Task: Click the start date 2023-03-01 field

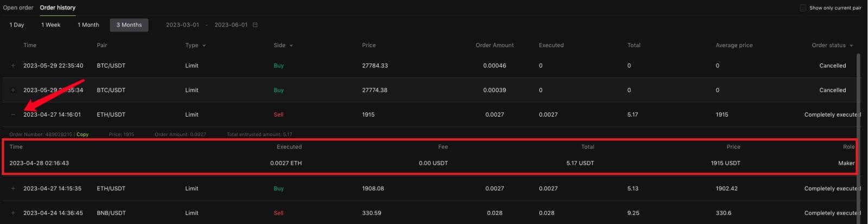Action: click(182, 25)
